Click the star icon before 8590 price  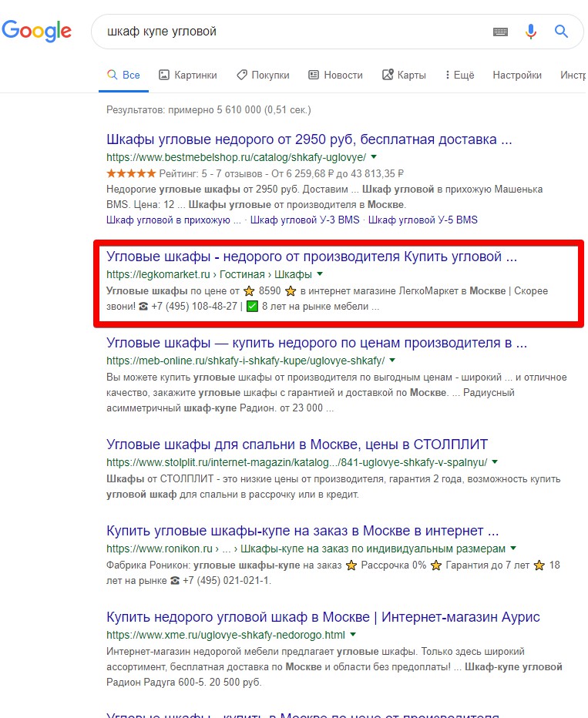point(249,291)
